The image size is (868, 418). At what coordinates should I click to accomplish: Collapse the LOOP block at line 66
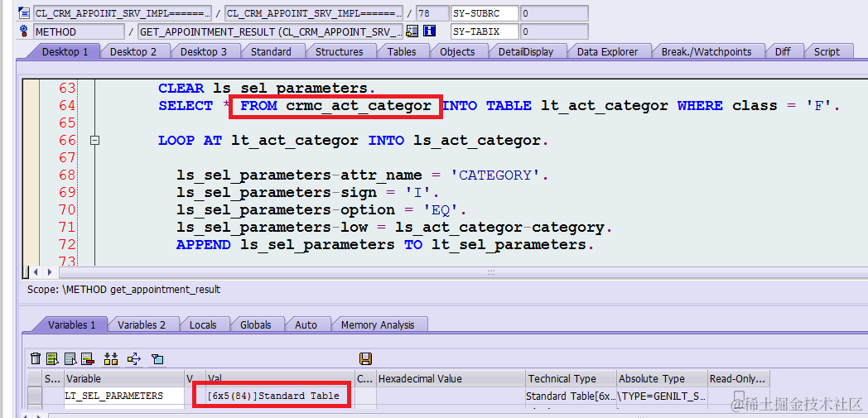click(x=95, y=141)
